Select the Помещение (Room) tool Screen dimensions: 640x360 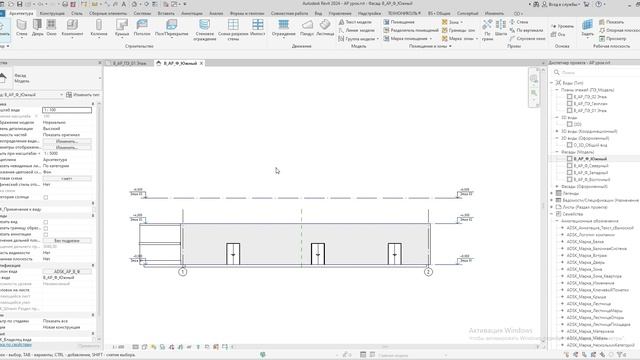(x=399, y=22)
